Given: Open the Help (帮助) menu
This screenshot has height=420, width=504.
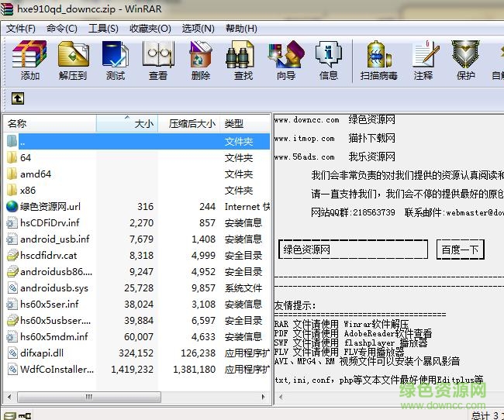Looking at the screenshot, I should (x=241, y=29).
